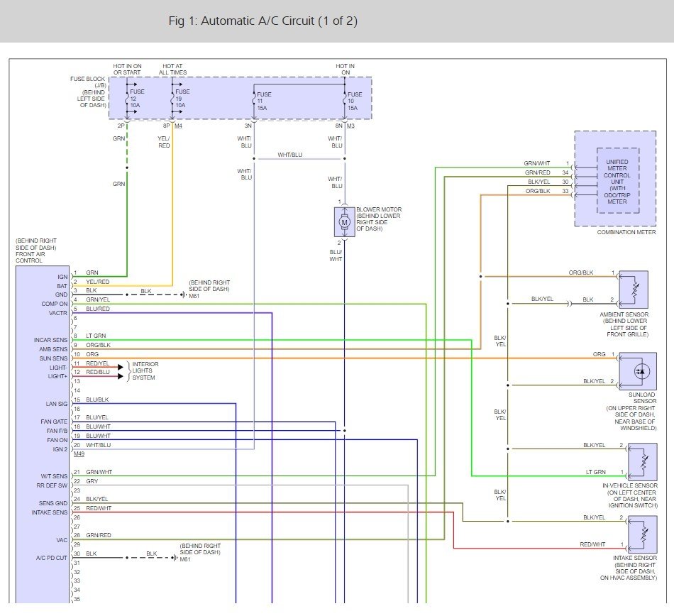
Task: Click the horizontal 'WHT/BLU' wire label
Action: click(x=289, y=155)
